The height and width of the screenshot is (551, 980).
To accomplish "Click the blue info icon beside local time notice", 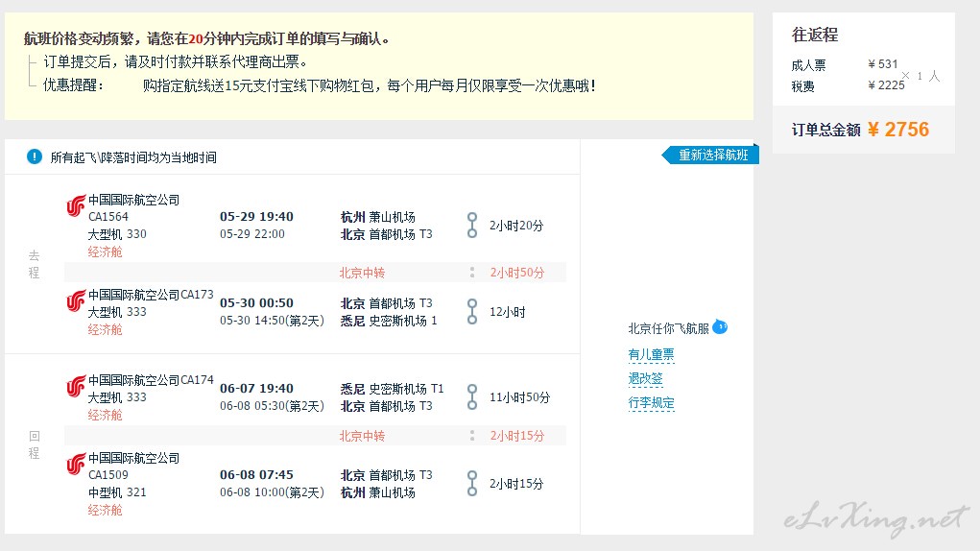I will [35, 156].
